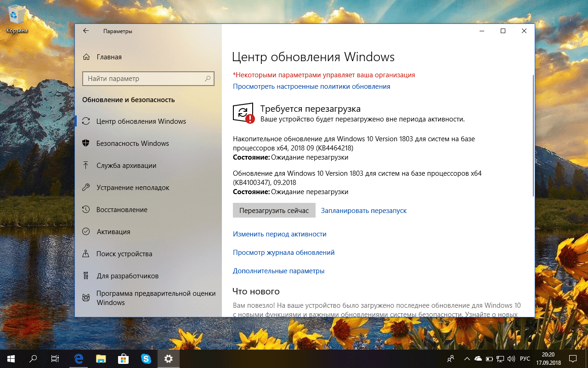Open Skype from the taskbar
Viewport: 588px width, 368px height.
146,358
